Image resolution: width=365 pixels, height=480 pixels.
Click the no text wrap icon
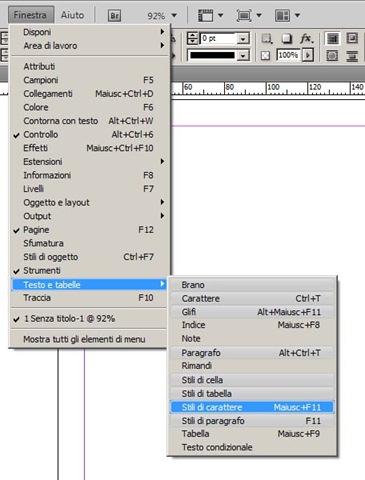point(332,38)
